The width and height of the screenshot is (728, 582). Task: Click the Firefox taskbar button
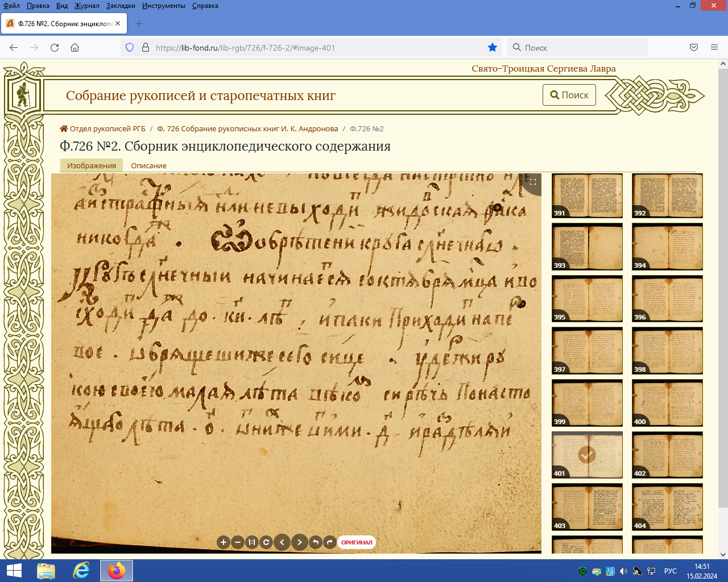point(117,571)
